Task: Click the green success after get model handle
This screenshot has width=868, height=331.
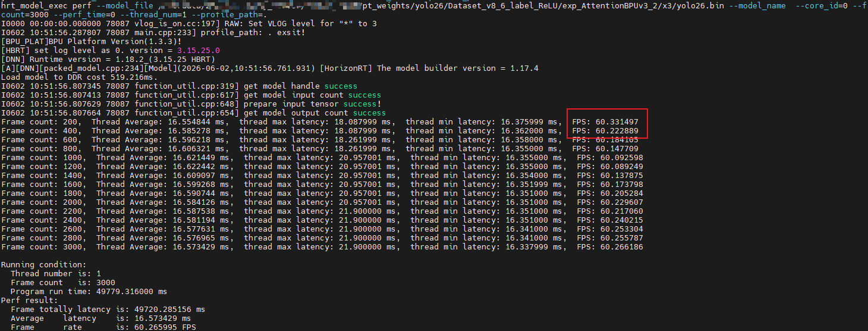Action: pyautogui.click(x=340, y=86)
